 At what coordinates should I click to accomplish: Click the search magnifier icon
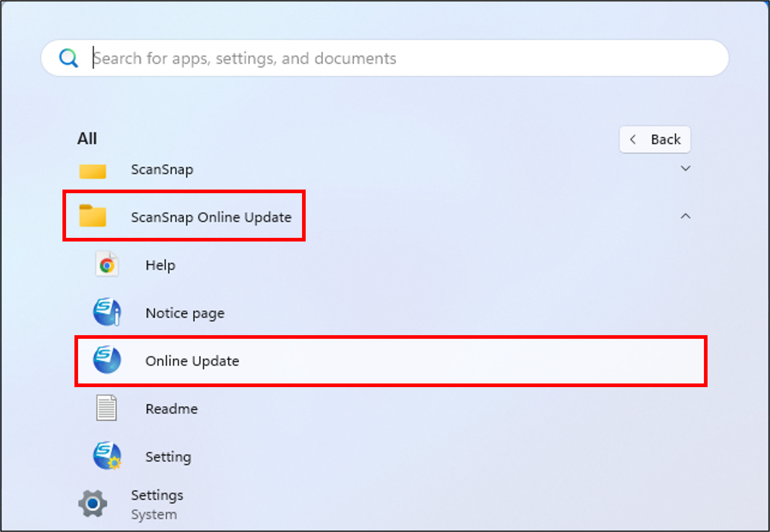[68, 58]
